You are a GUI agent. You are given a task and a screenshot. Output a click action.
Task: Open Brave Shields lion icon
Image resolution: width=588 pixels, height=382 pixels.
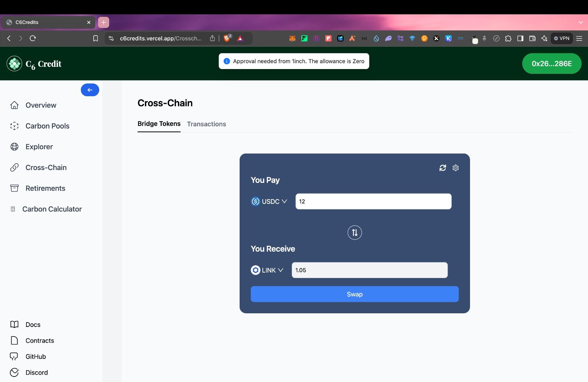[227, 38]
